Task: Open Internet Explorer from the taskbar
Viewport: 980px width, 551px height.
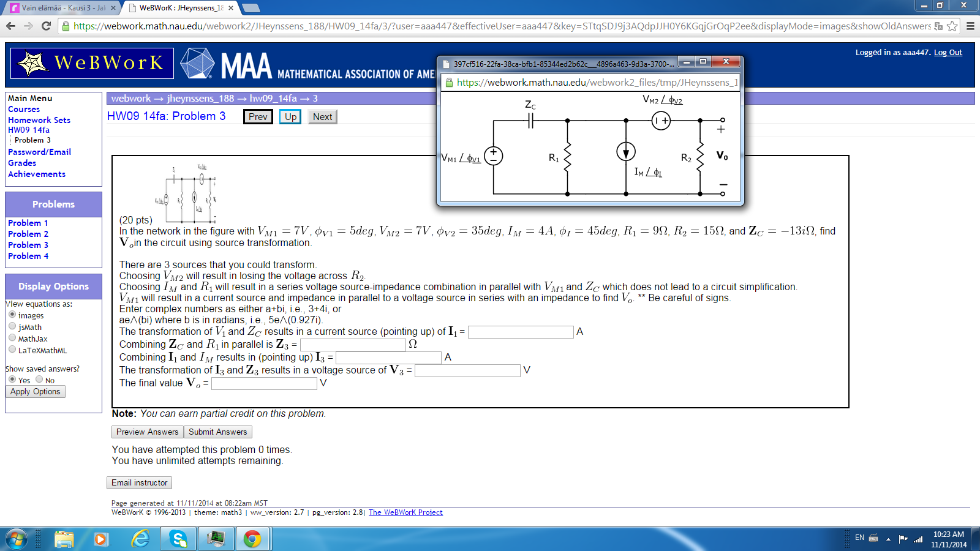Action: (x=140, y=539)
